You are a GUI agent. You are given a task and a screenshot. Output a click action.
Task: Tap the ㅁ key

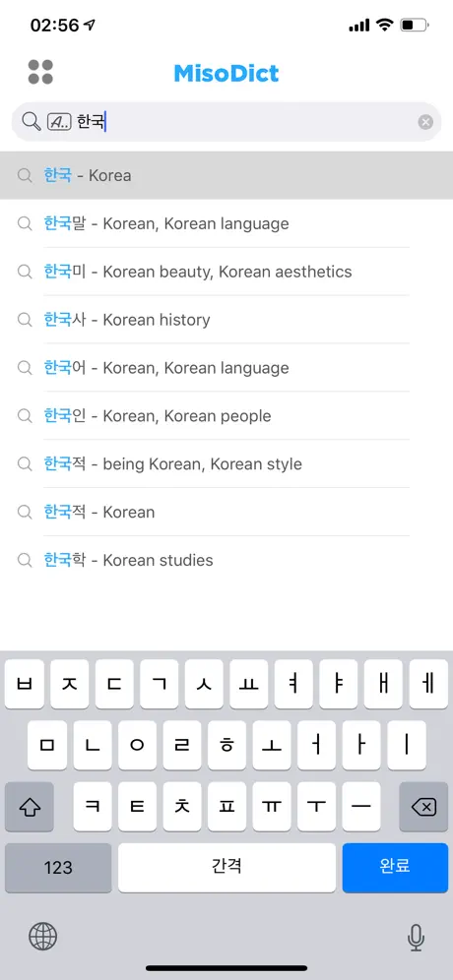tap(47, 745)
